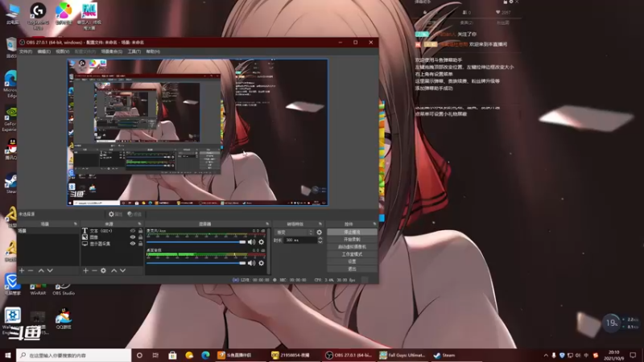The height and width of the screenshot is (362, 644).
Task: Move the source down in the Sources panel
Action: pos(123,270)
